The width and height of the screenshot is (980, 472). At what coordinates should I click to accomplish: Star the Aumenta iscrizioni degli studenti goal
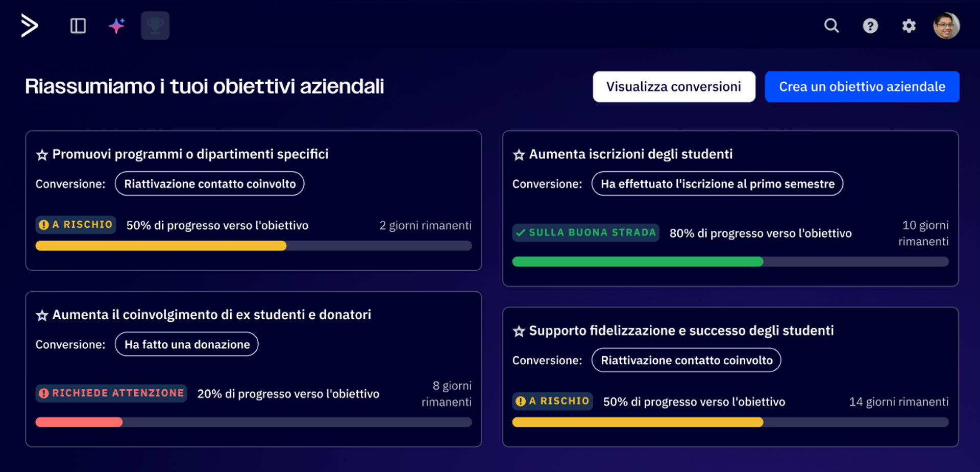tap(519, 155)
